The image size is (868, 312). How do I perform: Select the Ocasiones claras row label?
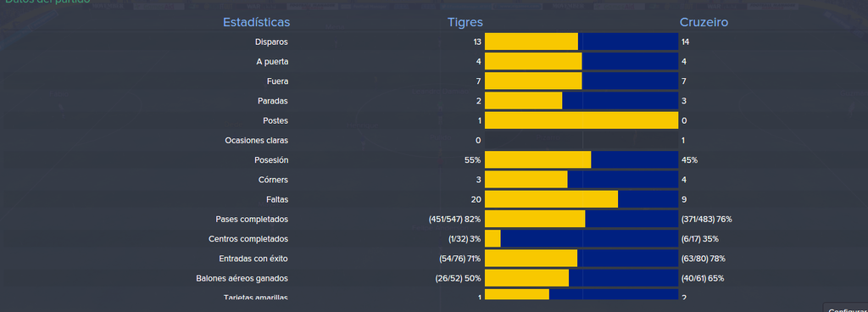coord(256,141)
